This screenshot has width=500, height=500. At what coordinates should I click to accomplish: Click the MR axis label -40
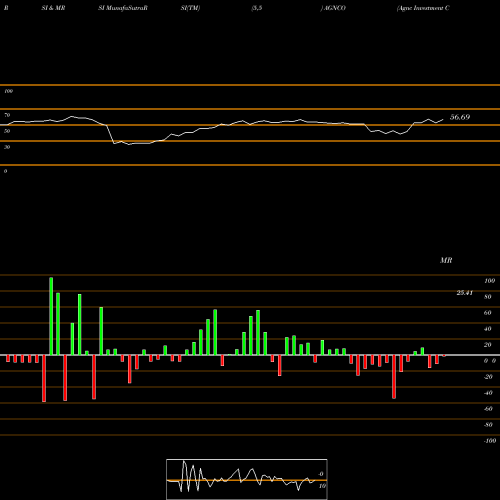click(x=488, y=393)
